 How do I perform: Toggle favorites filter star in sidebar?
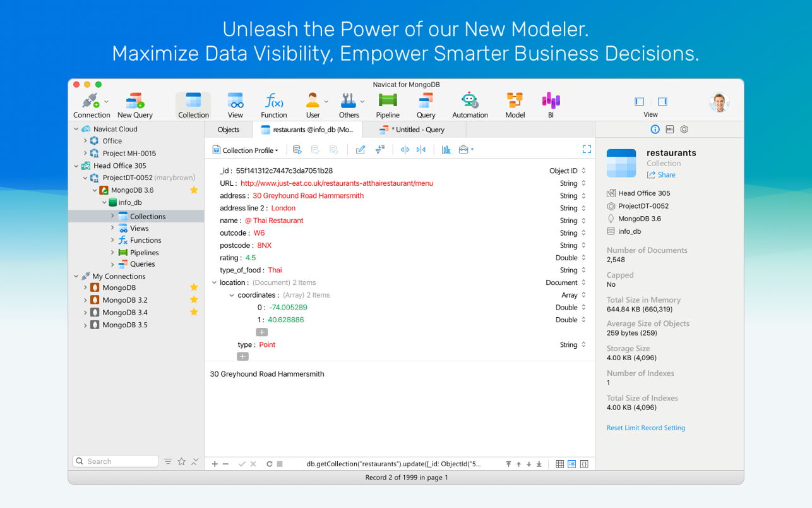pos(181,461)
